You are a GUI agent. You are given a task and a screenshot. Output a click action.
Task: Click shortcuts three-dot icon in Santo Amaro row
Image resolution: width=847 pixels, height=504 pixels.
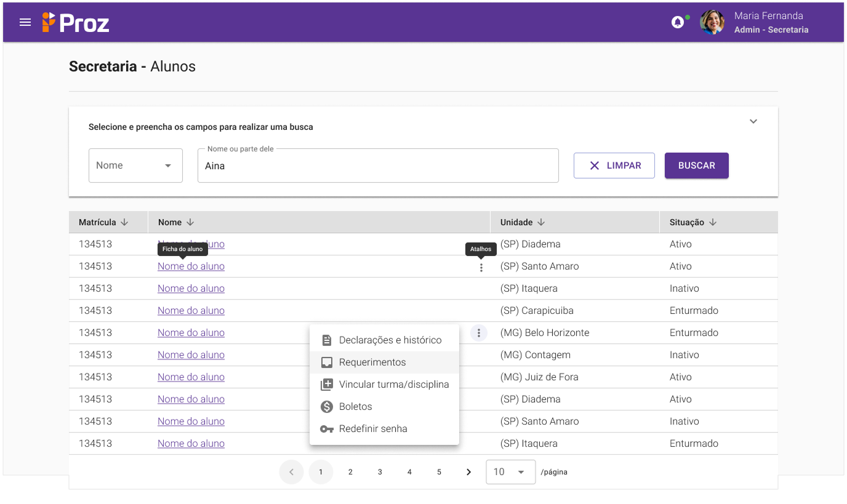[x=481, y=267]
